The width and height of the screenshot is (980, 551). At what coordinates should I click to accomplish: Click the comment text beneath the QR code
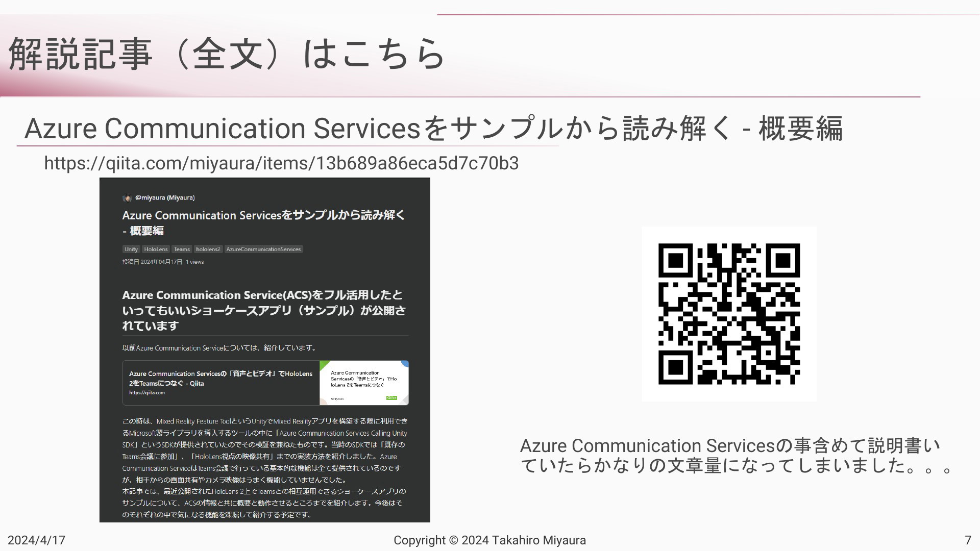point(736,456)
